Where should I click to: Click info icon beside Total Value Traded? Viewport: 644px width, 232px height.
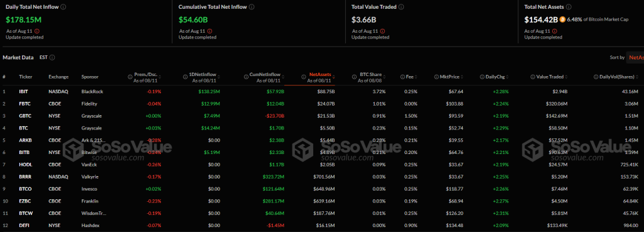pyautogui.click(x=401, y=7)
